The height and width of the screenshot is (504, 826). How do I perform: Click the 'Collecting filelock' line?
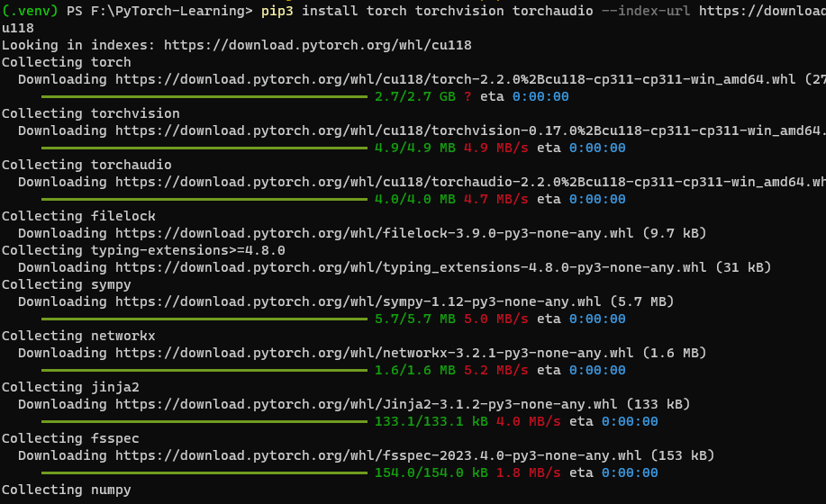pos(78,216)
